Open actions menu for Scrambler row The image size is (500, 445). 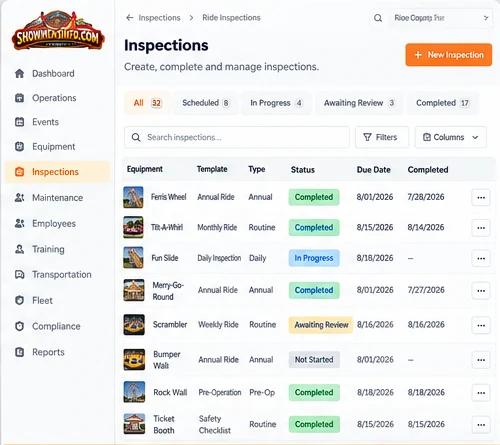pos(481,325)
